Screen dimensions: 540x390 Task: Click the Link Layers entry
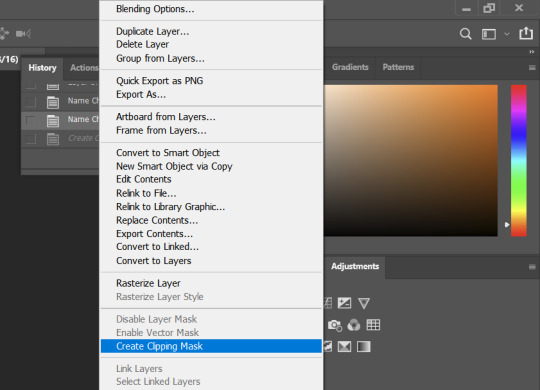pos(211,369)
